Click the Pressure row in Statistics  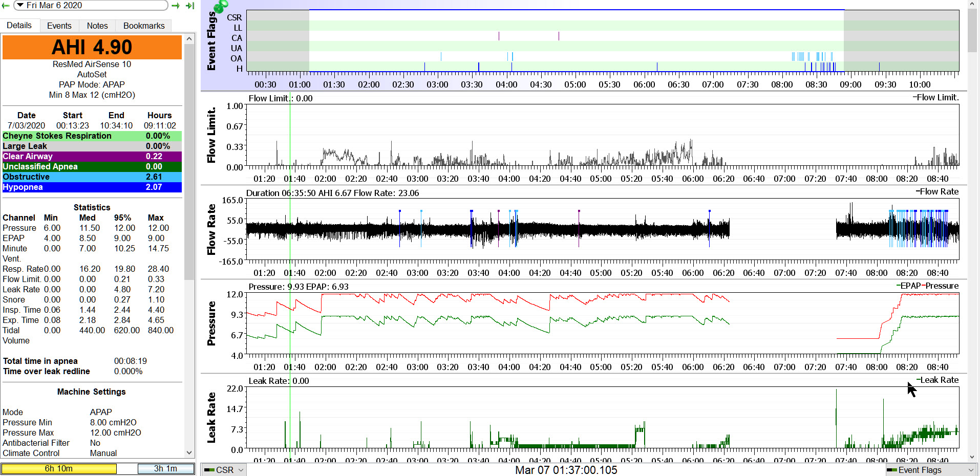click(92, 228)
